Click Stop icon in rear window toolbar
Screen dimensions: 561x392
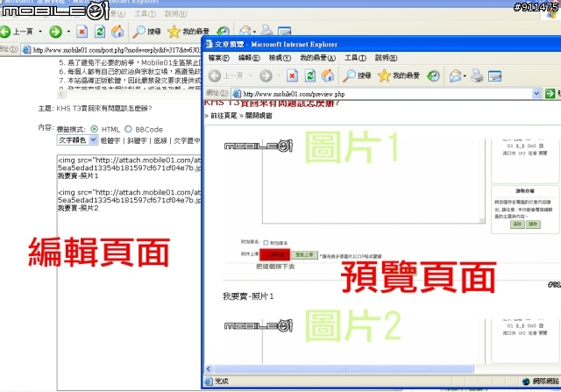point(82,32)
